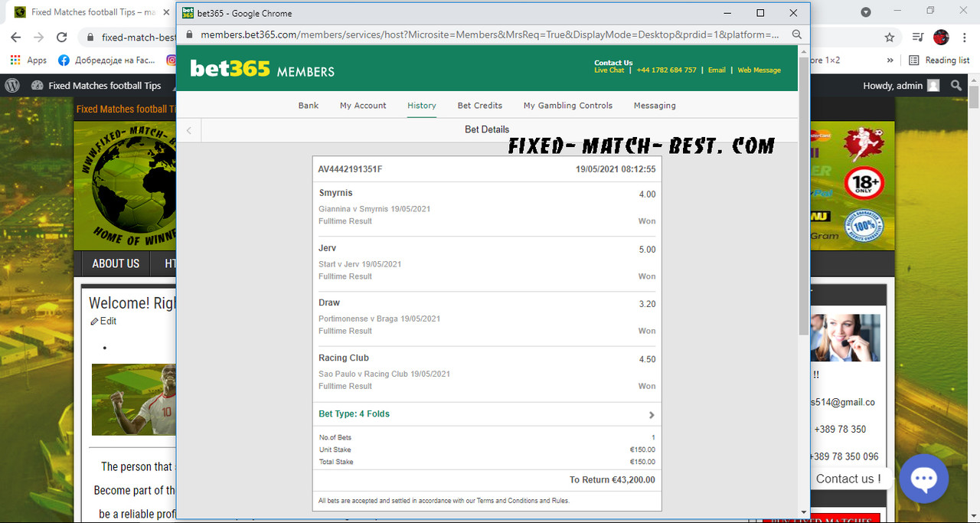Screen dimensions: 980x523
Task: Click Fixed Matches football Tips in admin bar
Action: pyautogui.click(x=105, y=86)
